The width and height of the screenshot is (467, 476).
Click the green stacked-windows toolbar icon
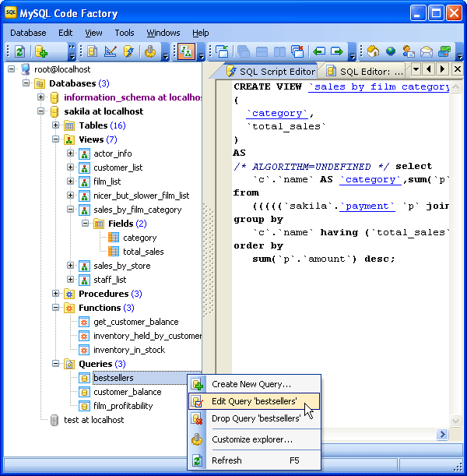pyautogui.click(x=444, y=51)
